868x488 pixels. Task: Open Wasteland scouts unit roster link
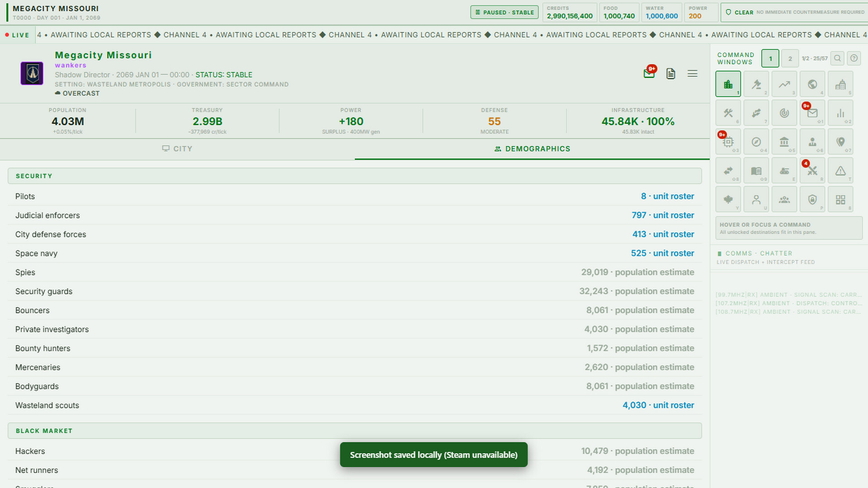coord(658,405)
